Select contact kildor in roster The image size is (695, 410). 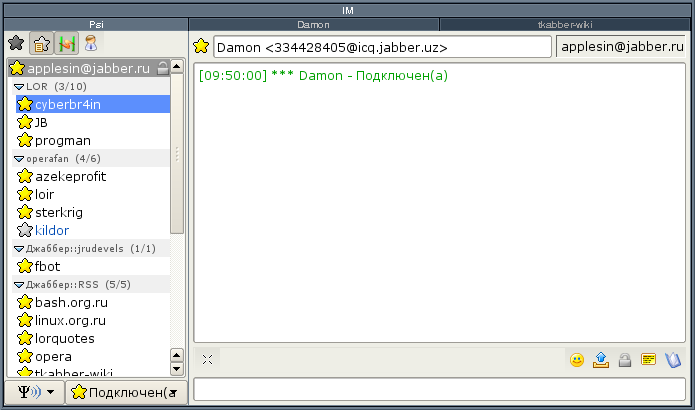coord(52,230)
